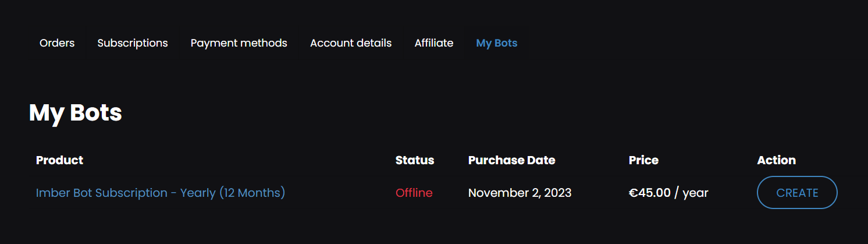Image resolution: width=868 pixels, height=244 pixels.
Task: Switch to the Subscriptions tab
Action: click(x=133, y=43)
